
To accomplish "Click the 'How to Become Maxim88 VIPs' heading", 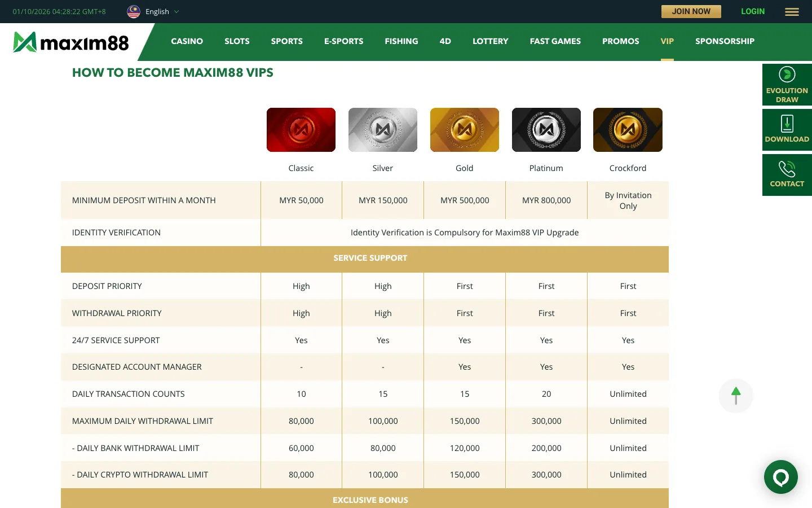I will (x=173, y=73).
